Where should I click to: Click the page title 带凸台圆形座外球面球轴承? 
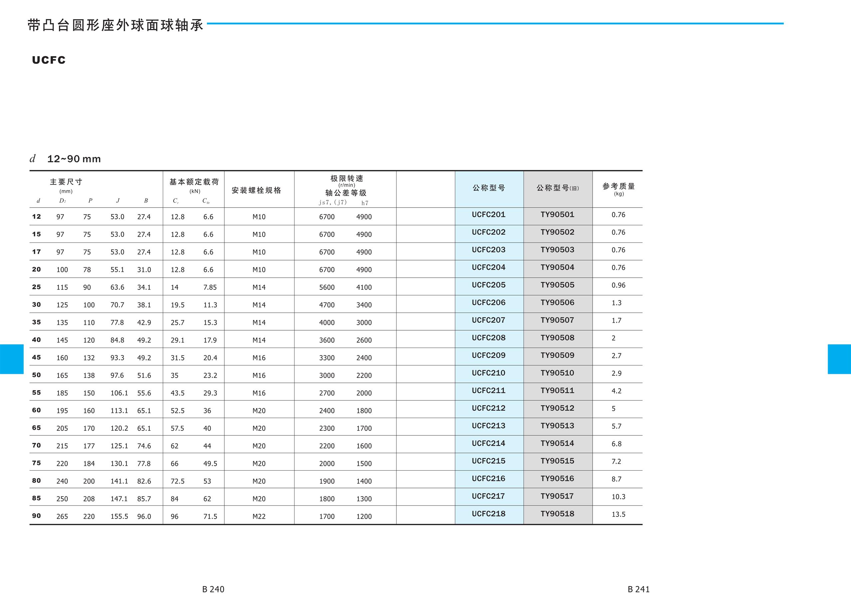click(115, 25)
